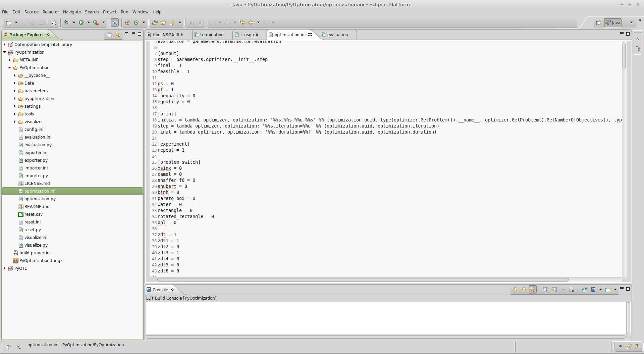The height and width of the screenshot is (354, 644).
Task: Toggle Show Error in Editor console button
Action: click(x=533, y=290)
